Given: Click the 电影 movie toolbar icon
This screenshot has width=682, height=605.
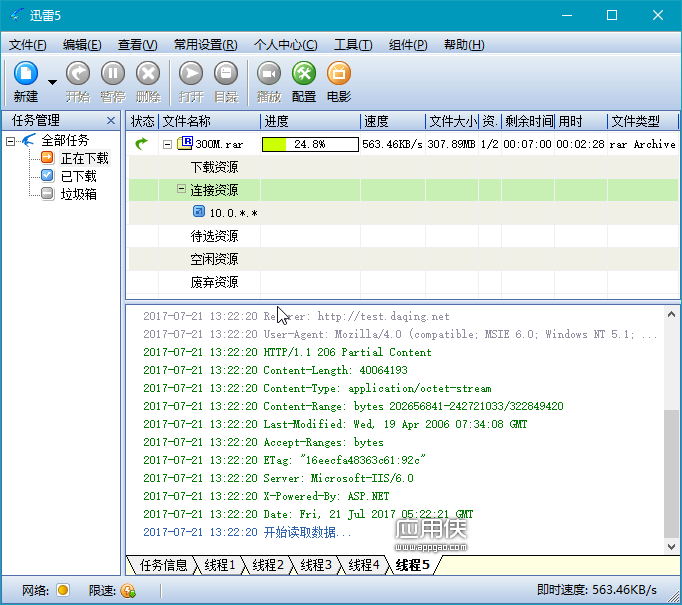Looking at the screenshot, I should tap(339, 73).
